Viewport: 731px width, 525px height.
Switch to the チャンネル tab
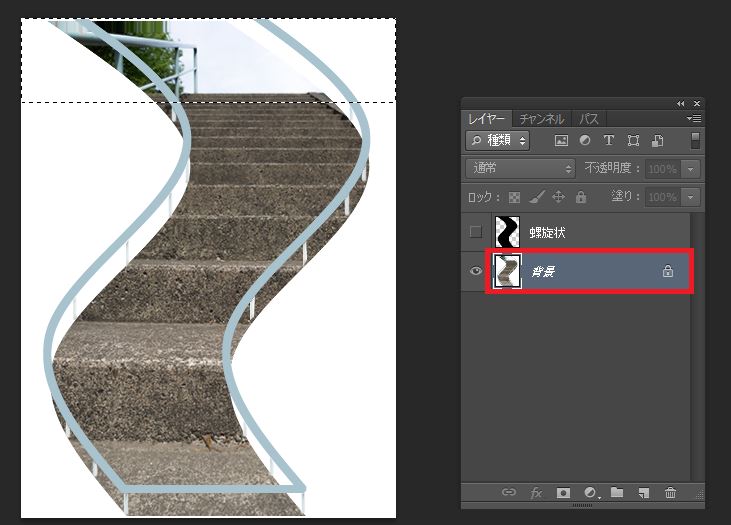541,119
